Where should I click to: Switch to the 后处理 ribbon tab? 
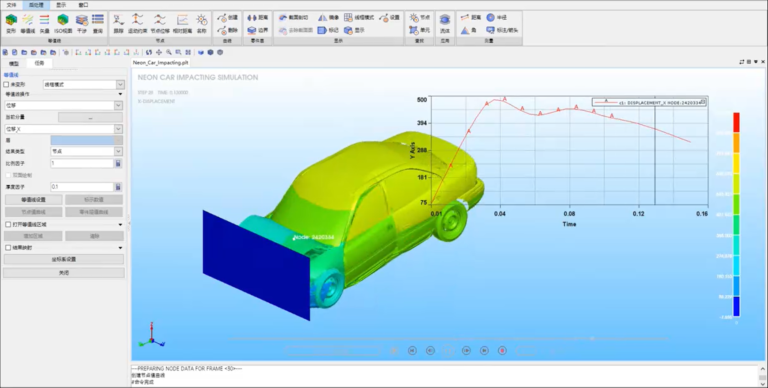coord(36,4)
